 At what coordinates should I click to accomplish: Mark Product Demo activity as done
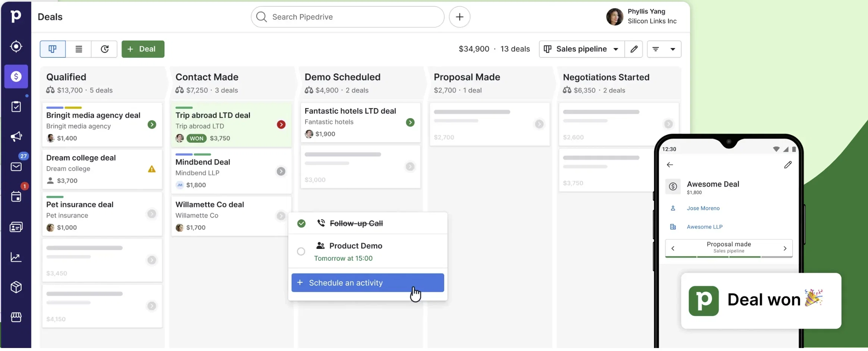(x=301, y=252)
